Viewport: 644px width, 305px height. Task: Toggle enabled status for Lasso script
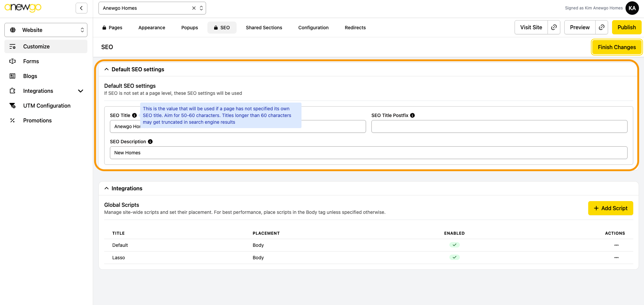pos(454,257)
